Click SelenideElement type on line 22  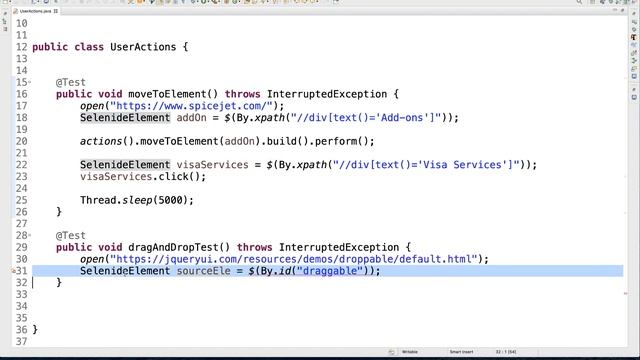125,165
